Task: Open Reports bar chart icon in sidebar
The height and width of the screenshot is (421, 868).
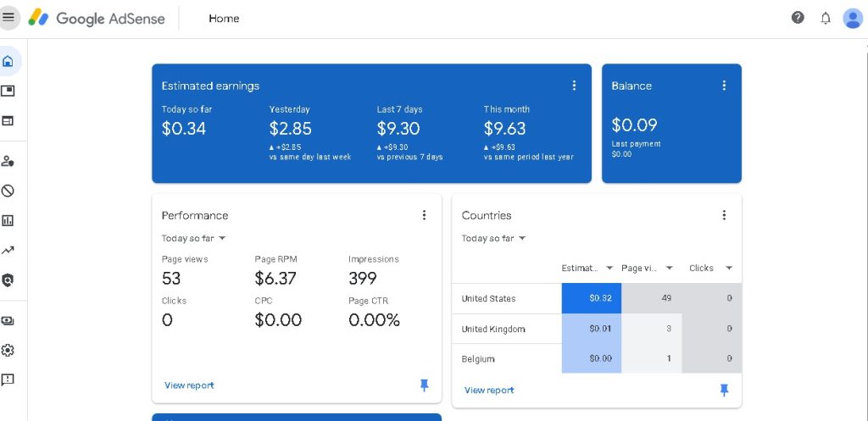Action: click(8, 220)
